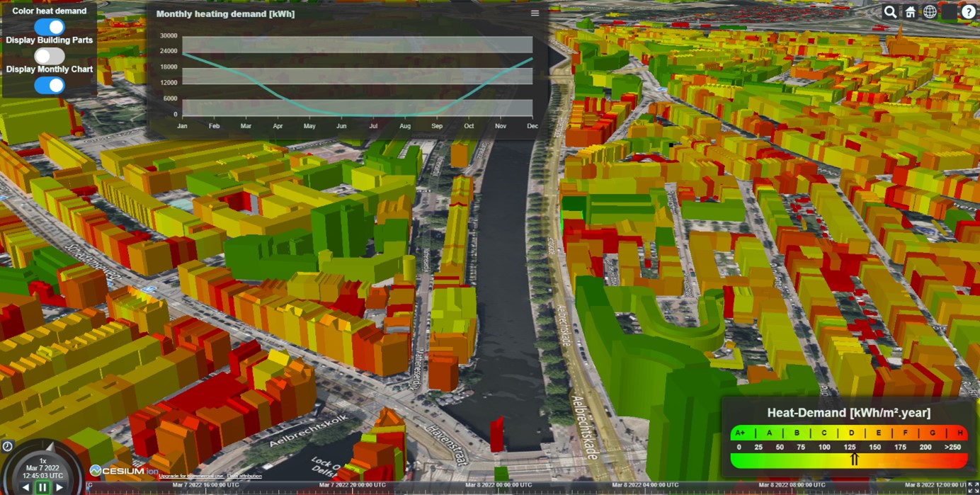Image resolution: width=980 pixels, height=495 pixels.
Task: Play the animation forward
Action: [x=59, y=487]
